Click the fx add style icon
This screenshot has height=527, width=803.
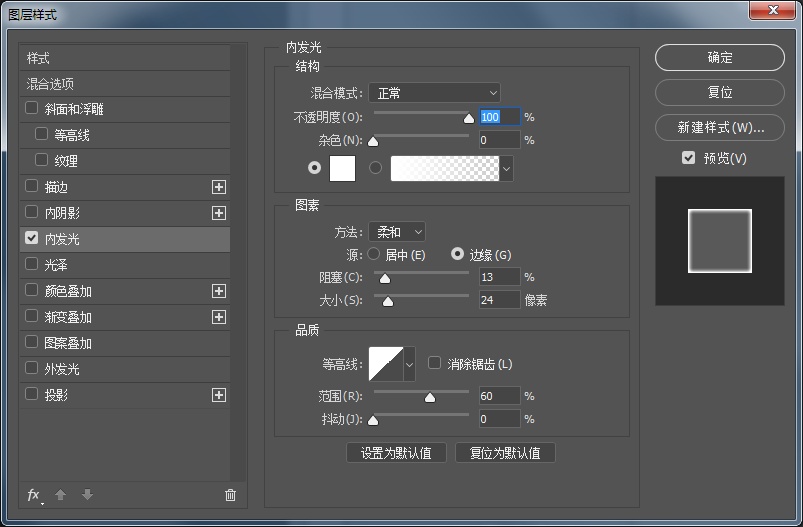click(34, 495)
